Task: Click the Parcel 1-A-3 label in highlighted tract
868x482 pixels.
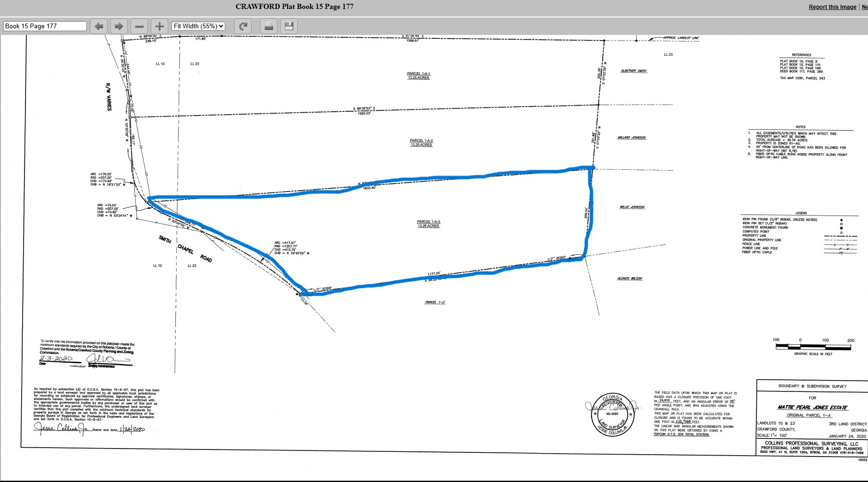Action: point(428,222)
